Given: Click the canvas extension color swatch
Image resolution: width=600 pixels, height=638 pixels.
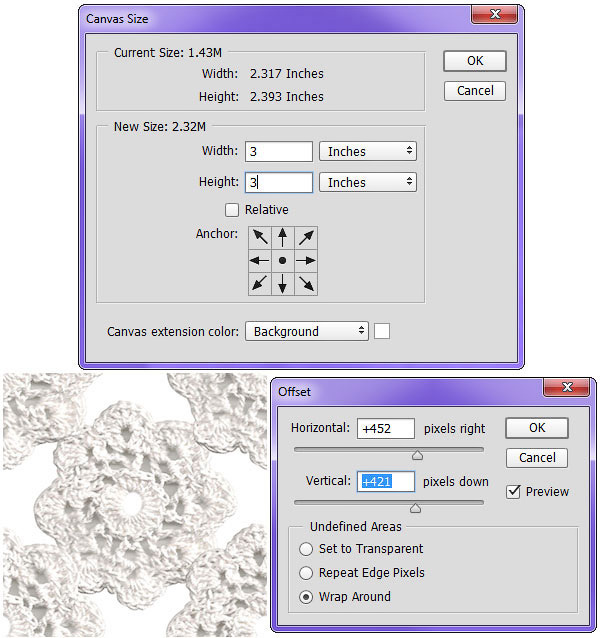Looking at the screenshot, I should 382,331.
